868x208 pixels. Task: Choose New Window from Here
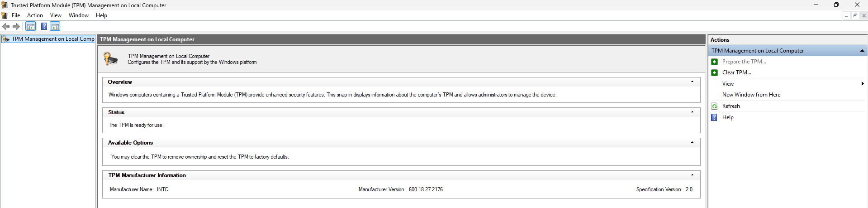[751, 95]
